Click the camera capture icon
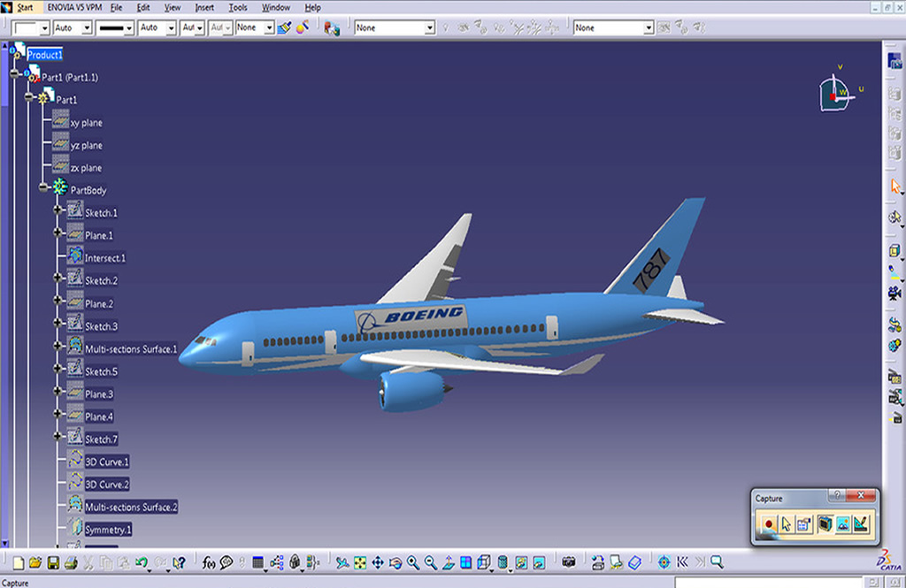This screenshot has height=588, width=906. click(569, 562)
